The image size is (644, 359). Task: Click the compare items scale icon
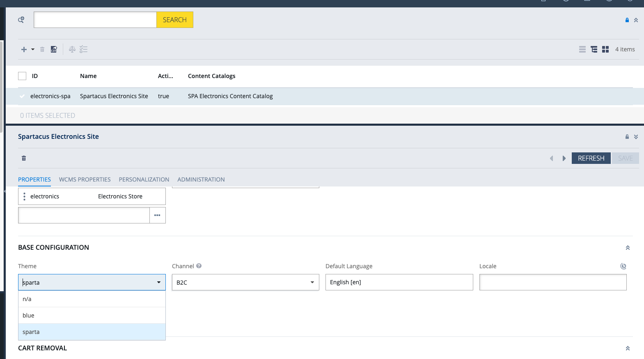click(x=72, y=49)
